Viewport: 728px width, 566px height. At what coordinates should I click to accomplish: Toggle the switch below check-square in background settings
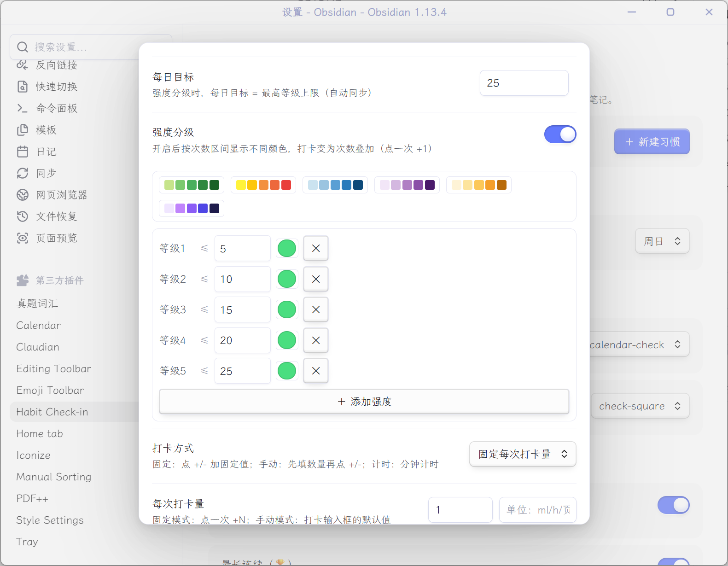click(x=673, y=505)
